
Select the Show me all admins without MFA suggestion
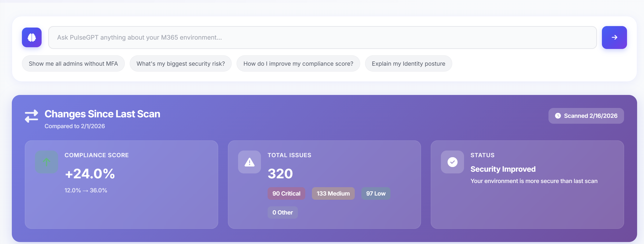[73, 63]
